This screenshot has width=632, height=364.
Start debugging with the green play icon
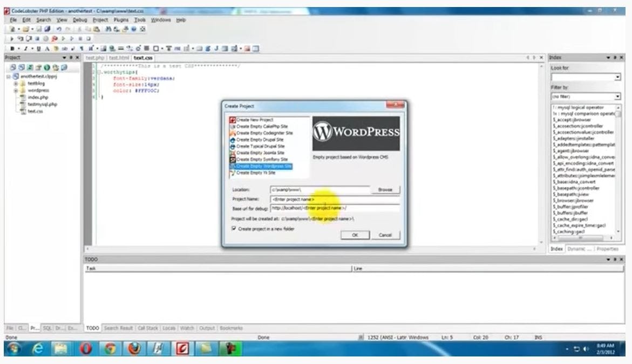point(11,39)
